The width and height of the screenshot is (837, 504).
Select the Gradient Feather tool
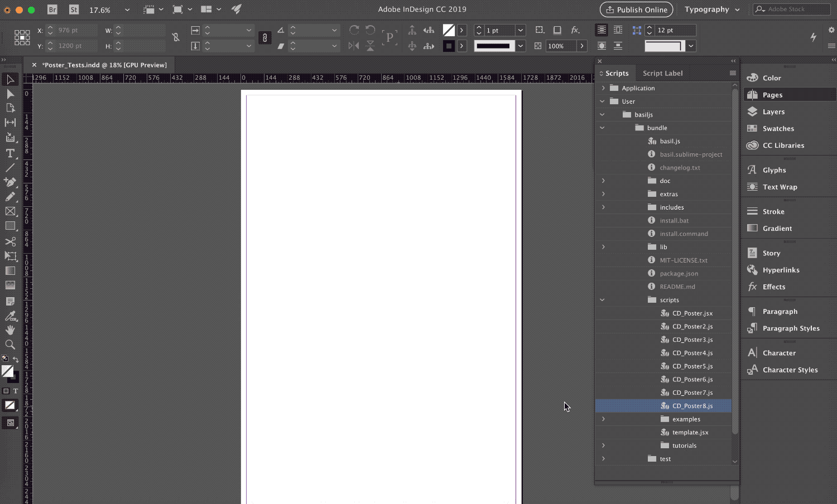tap(10, 285)
